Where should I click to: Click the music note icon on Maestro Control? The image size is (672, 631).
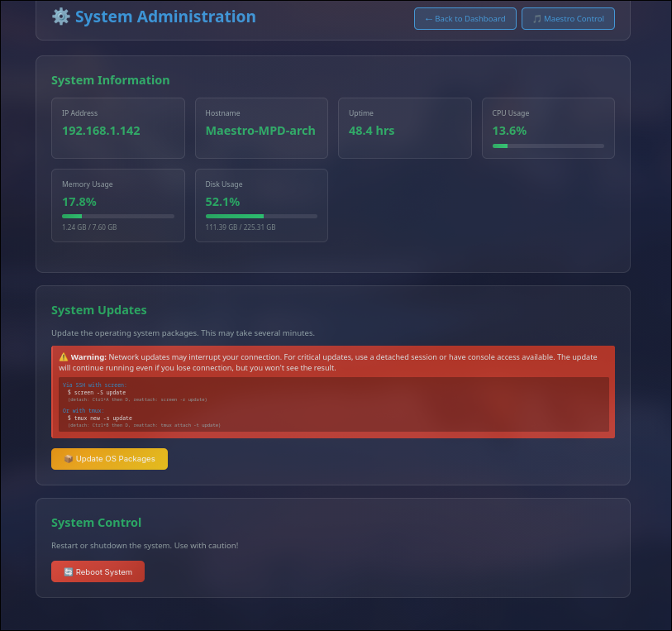[x=536, y=19]
